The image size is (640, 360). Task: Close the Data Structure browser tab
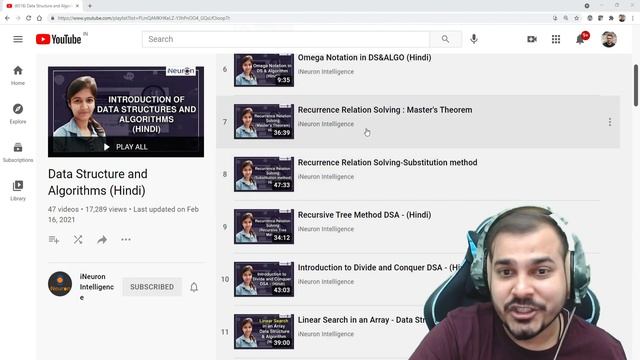(77, 6)
